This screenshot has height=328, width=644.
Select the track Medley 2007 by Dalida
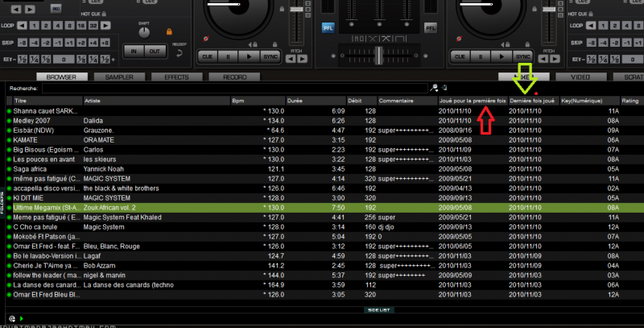coord(324,121)
